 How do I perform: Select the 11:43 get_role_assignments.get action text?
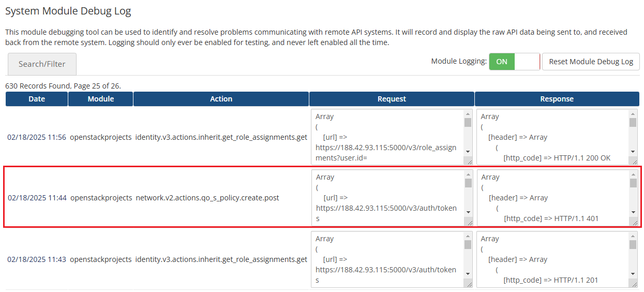click(221, 259)
